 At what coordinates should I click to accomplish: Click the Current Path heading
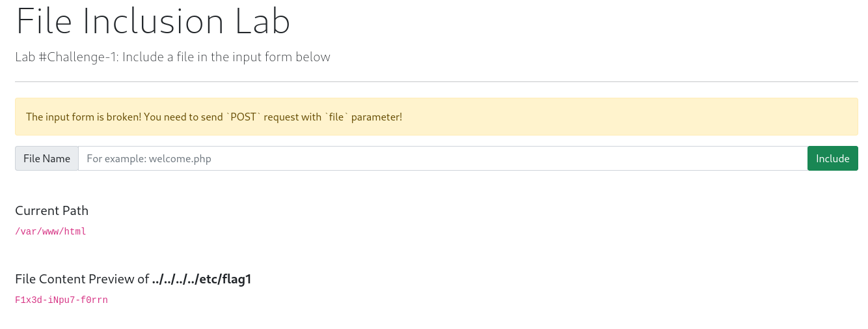coord(52,210)
